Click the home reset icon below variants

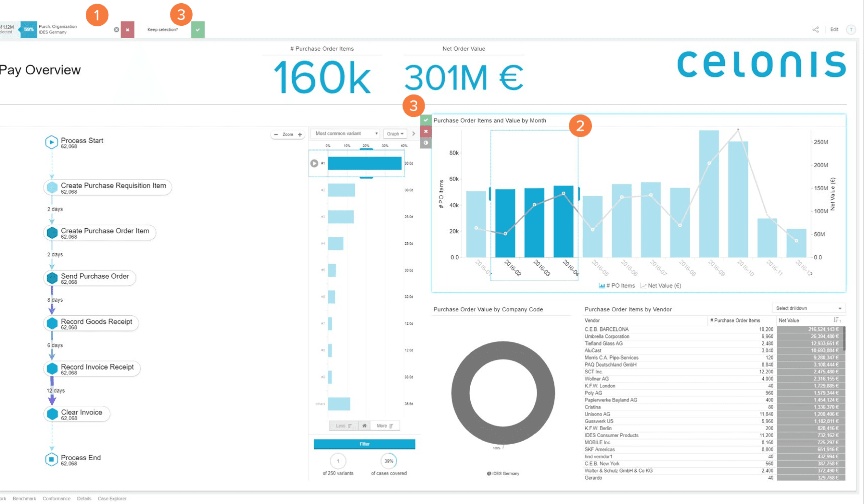coord(364,426)
